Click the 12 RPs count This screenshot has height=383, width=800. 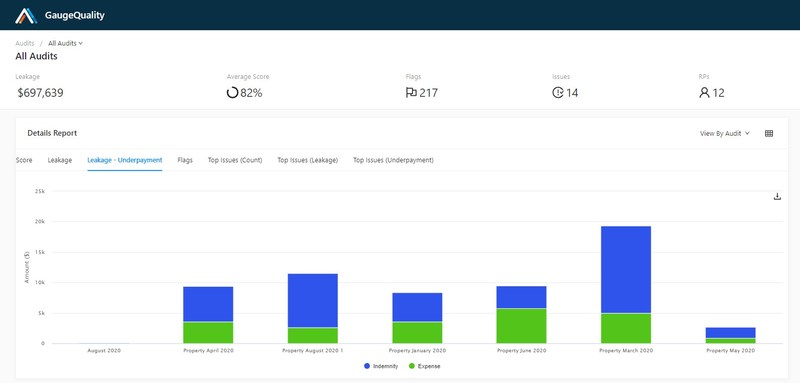pyautogui.click(x=718, y=93)
